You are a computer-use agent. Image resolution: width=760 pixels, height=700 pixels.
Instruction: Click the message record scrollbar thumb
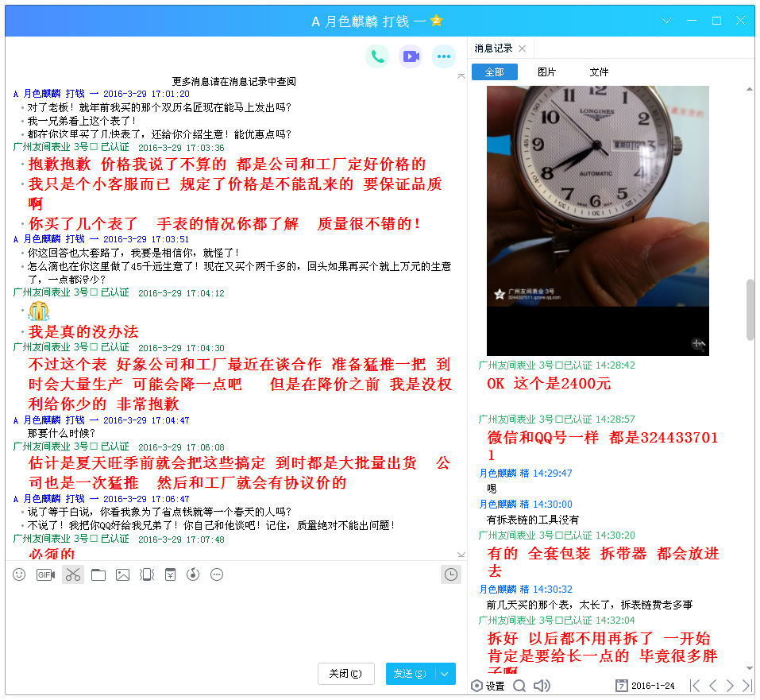(x=750, y=310)
